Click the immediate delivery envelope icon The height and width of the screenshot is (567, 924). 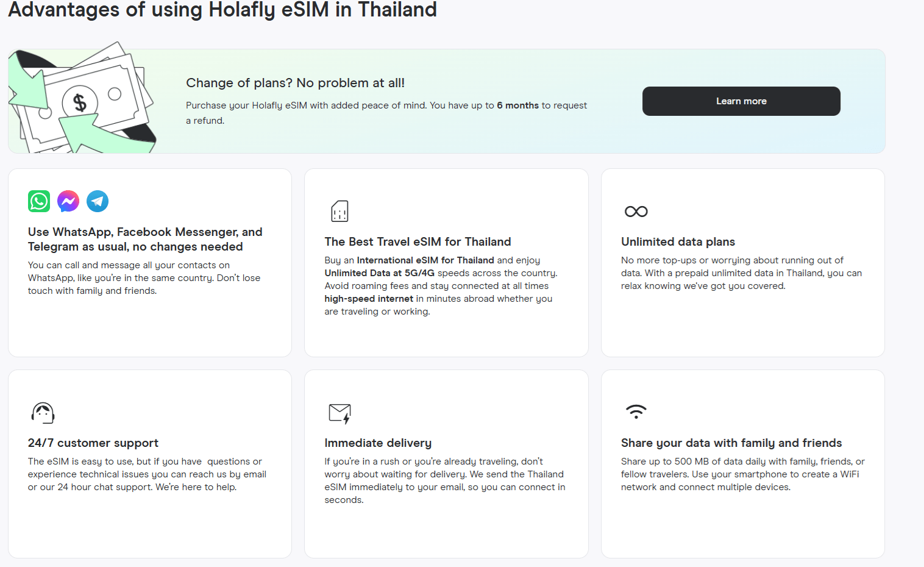coord(339,413)
